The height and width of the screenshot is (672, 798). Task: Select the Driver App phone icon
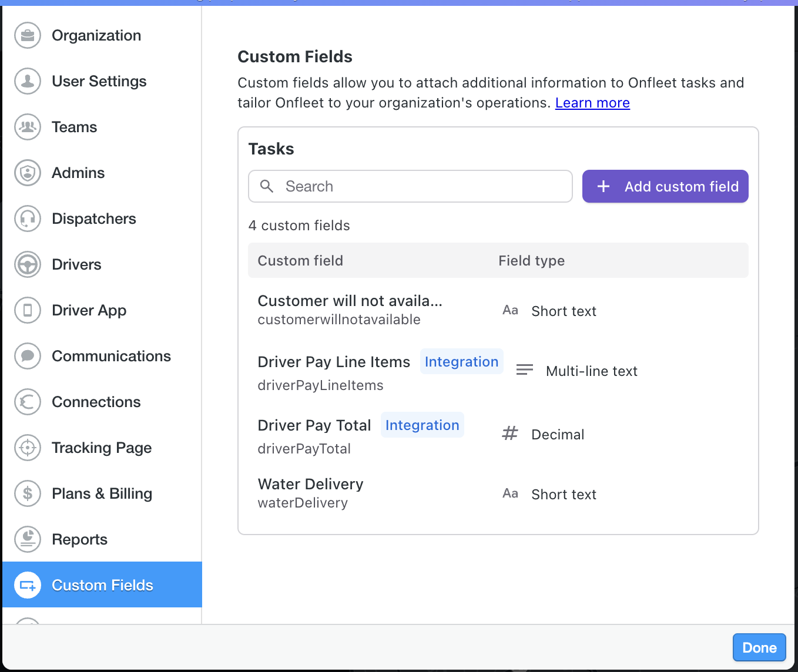pyautogui.click(x=28, y=310)
